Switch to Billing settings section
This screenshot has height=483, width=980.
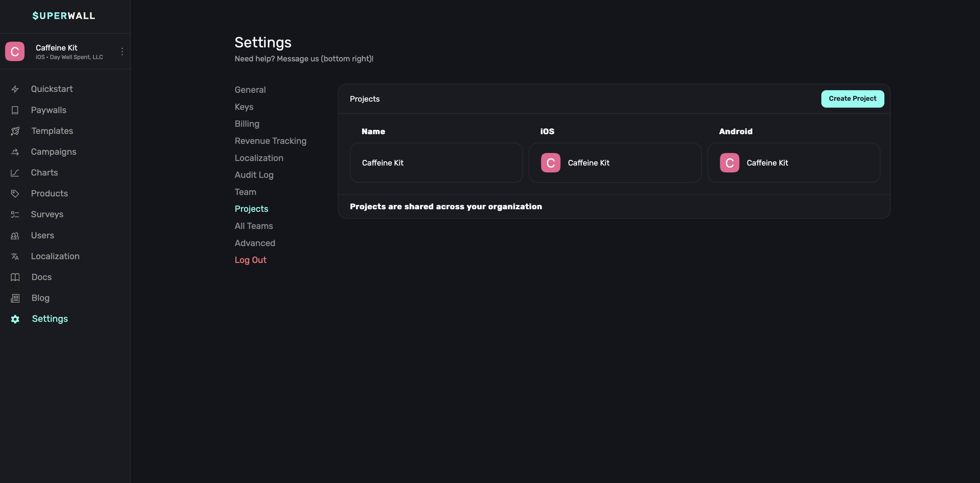[247, 124]
